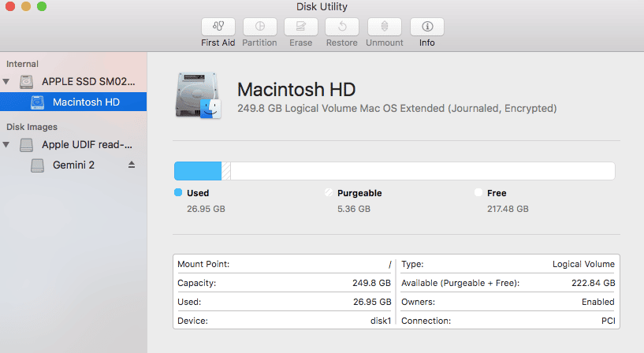Click the striped Purgeable segment of storage bar
The image size is (644, 353).
226,171
